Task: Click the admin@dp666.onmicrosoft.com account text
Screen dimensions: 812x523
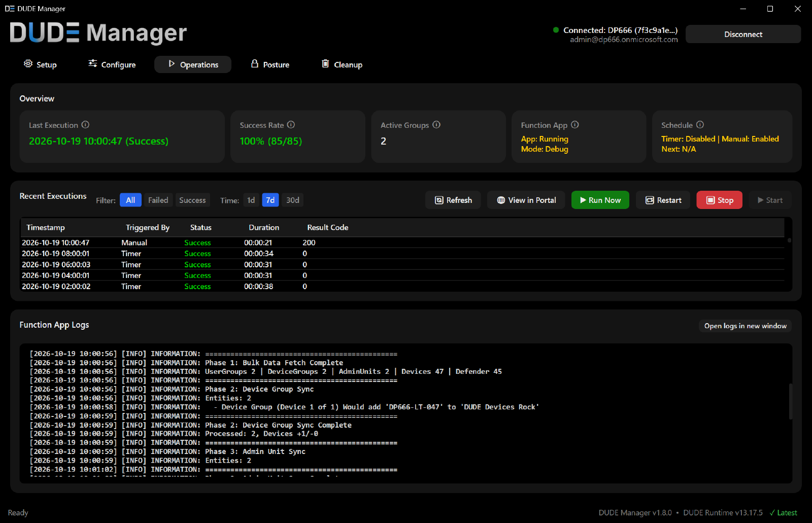Action: [624, 40]
